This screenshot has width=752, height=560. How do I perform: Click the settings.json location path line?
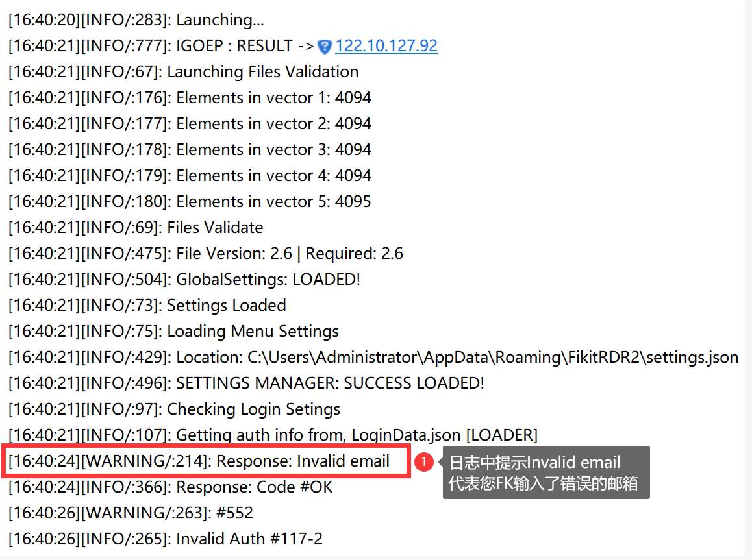click(x=373, y=357)
